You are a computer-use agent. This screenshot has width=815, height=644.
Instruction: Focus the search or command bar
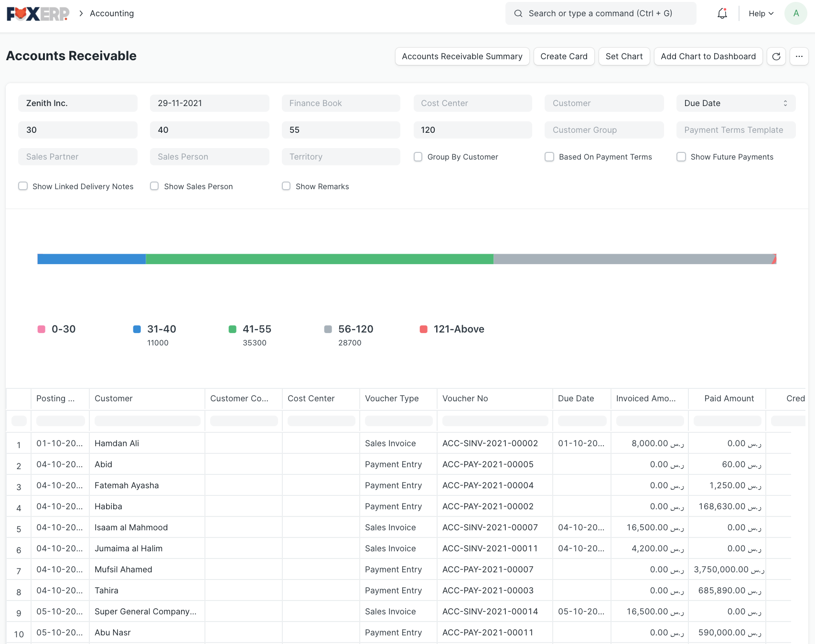point(601,13)
